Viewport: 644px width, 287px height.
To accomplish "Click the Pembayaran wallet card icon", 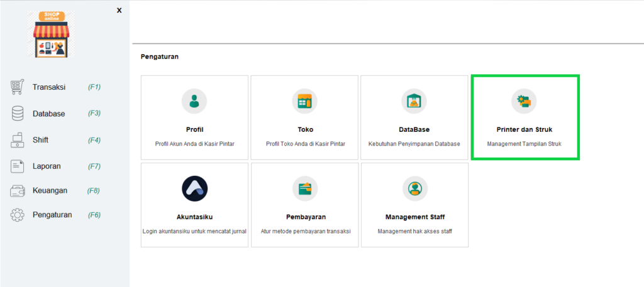I will tap(304, 188).
